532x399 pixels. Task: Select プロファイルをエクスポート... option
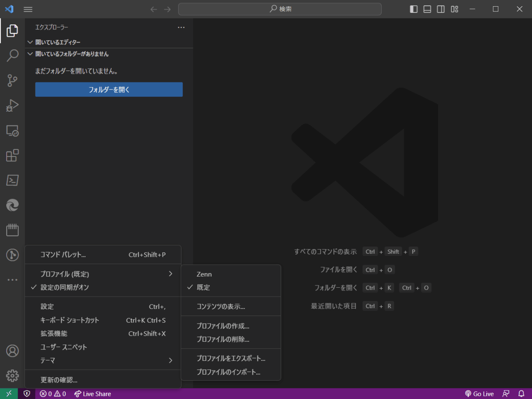231,358
